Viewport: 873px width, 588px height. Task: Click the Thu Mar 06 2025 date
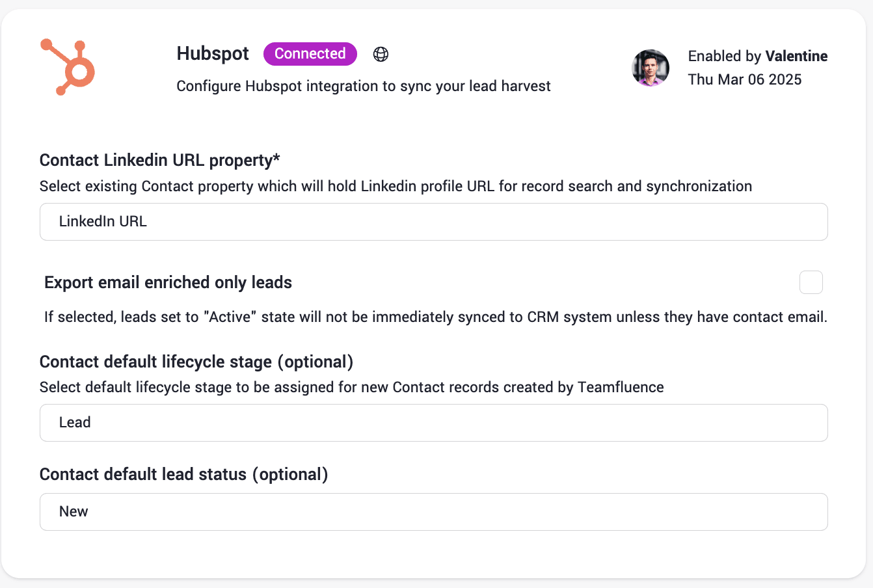click(744, 79)
